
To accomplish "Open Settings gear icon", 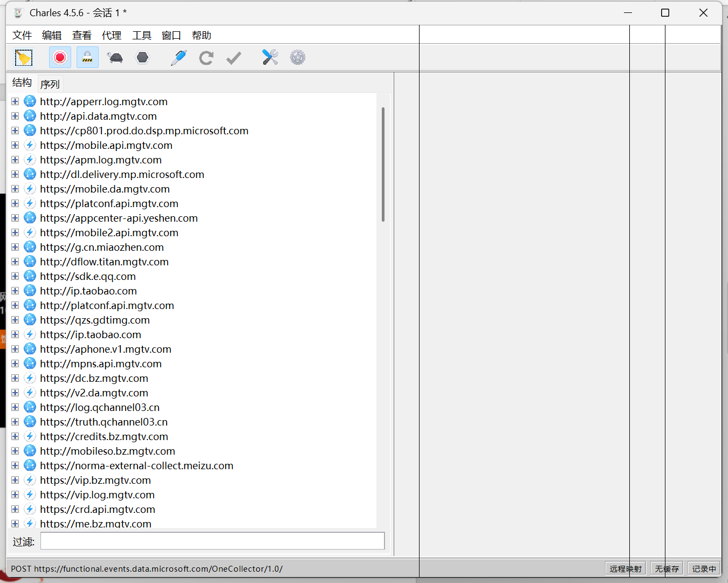I will (298, 57).
